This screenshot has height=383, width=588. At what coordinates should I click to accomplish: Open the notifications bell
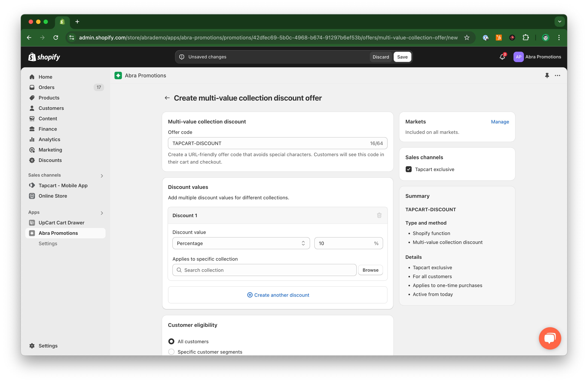coord(502,57)
